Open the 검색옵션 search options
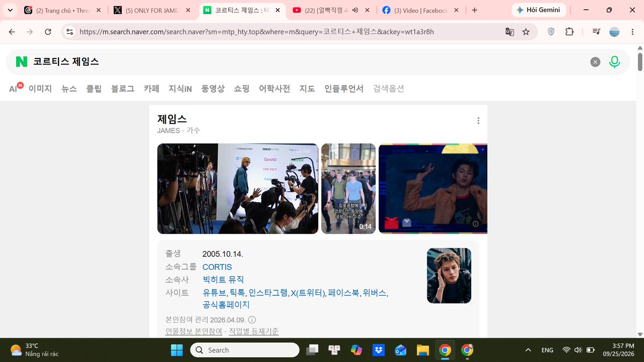644x362 pixels. (x=389, y=88)
